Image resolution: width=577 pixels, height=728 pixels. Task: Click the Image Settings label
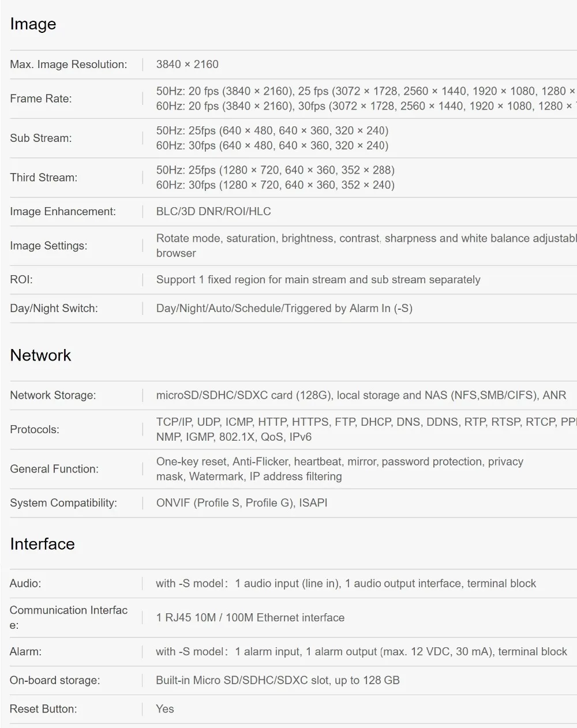point(48,246)
